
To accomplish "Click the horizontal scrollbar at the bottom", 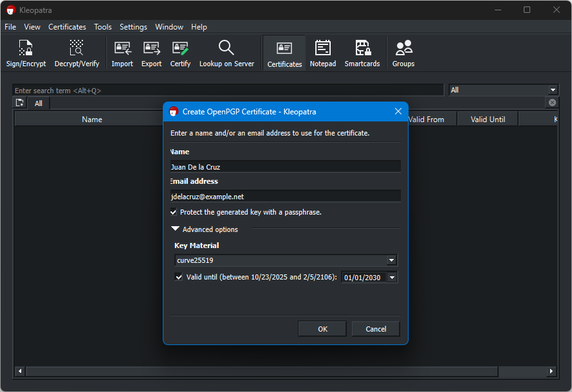I will (261, 371).
